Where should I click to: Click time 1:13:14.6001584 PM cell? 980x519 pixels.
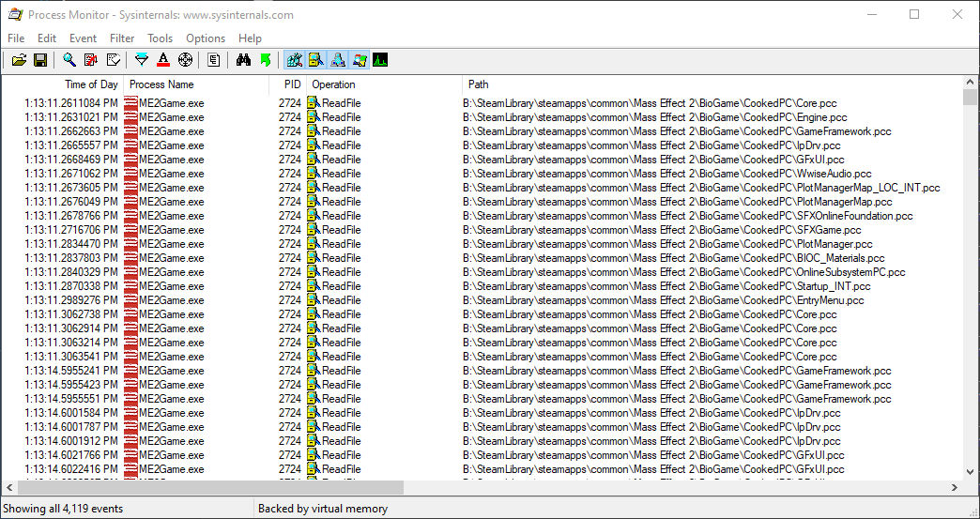point(71,413)
